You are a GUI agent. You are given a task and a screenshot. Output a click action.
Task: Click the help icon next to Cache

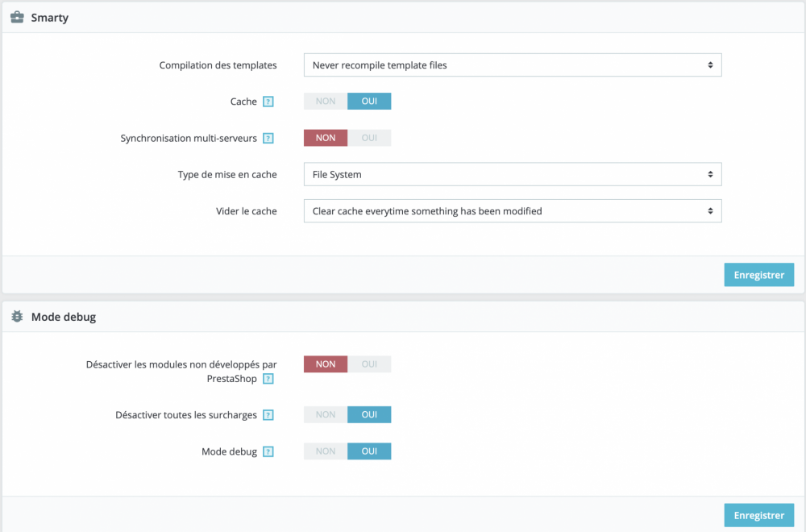[x=268, y=102]
